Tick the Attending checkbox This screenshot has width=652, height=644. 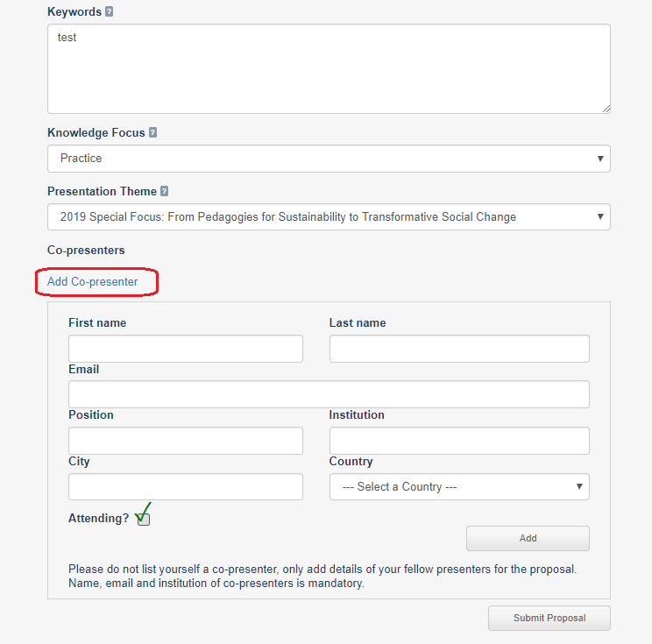click(x=144, y=519)
